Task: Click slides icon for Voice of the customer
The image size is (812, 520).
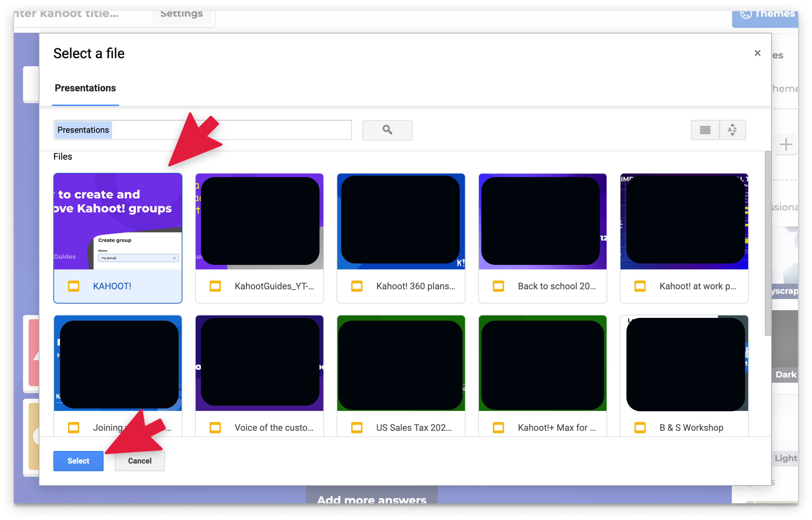Action: 215,428
